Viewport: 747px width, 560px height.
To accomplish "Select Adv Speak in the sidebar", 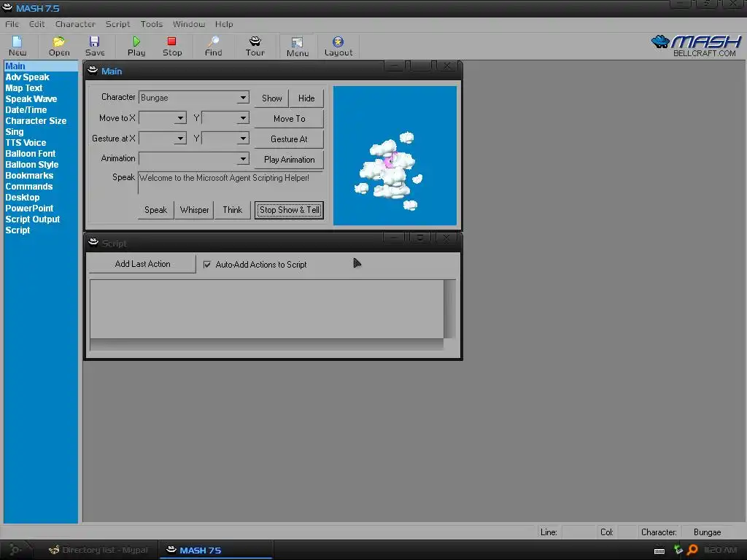I will click(27, 77).
